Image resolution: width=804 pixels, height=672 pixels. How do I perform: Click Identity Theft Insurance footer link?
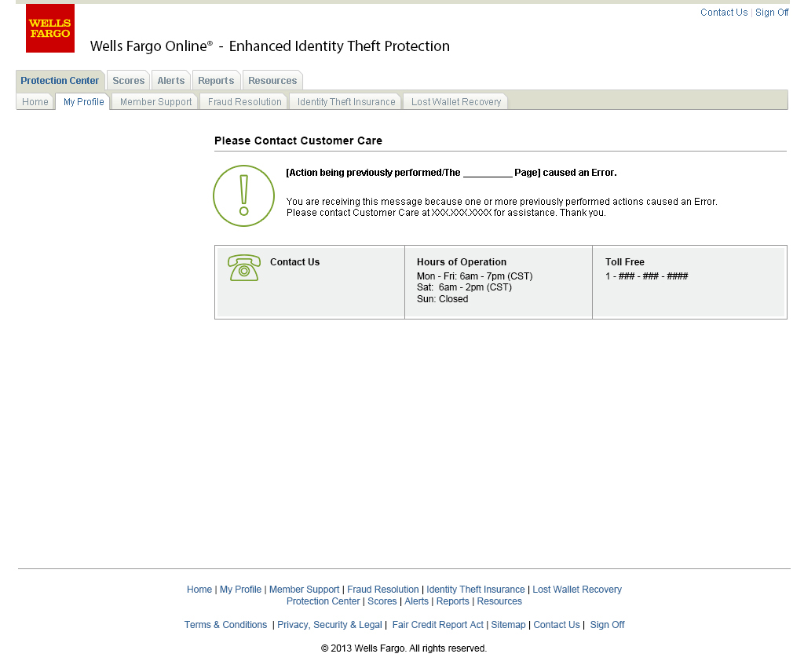[x=475, y=590]
